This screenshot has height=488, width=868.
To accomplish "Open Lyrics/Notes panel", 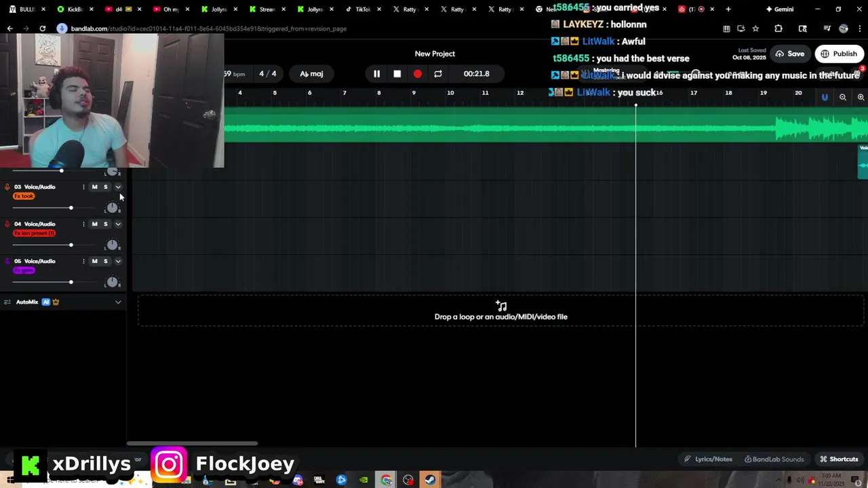I will [708, 460].
